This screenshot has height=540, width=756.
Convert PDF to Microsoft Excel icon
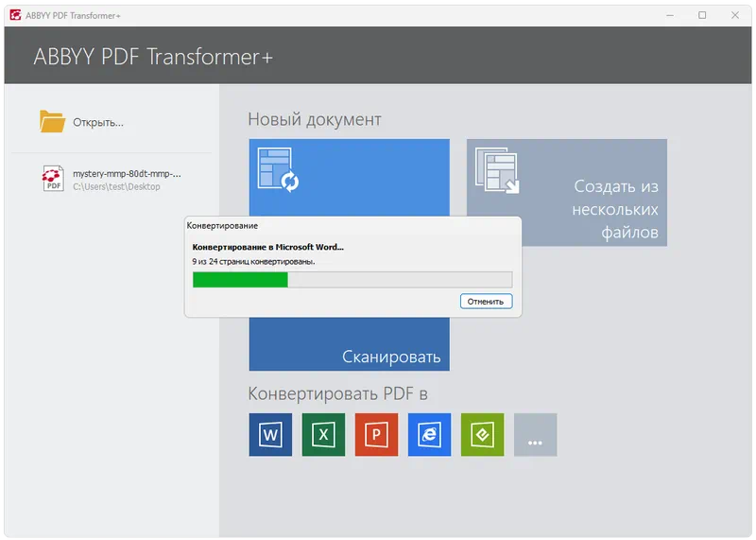pyautogui.click(x=323, y=434)
